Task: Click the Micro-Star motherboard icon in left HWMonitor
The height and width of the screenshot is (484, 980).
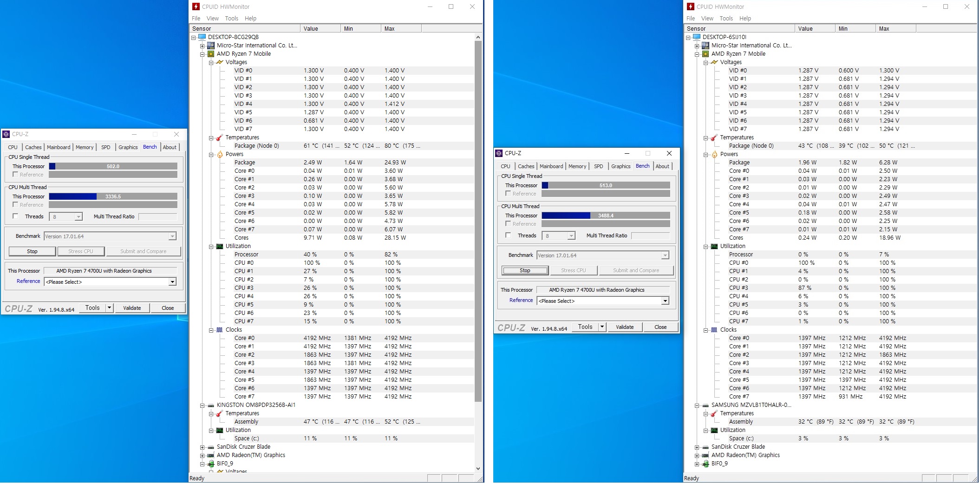Action: coord(211,46)
